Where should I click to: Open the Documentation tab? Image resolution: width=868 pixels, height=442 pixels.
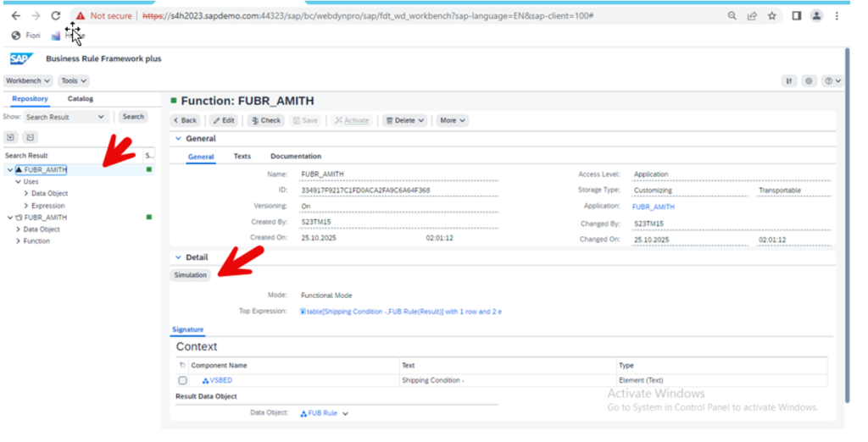click(295, 157)
